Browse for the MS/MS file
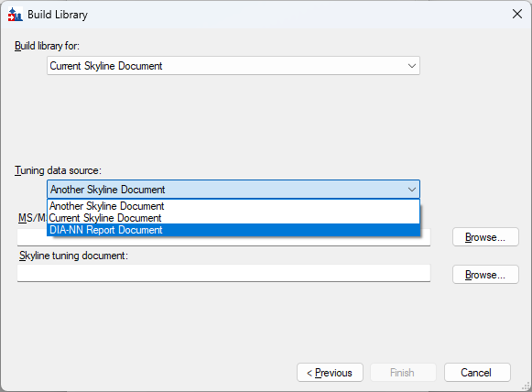Image resolution: width=532 pixels, height=392 pixels. coord(485,237)
